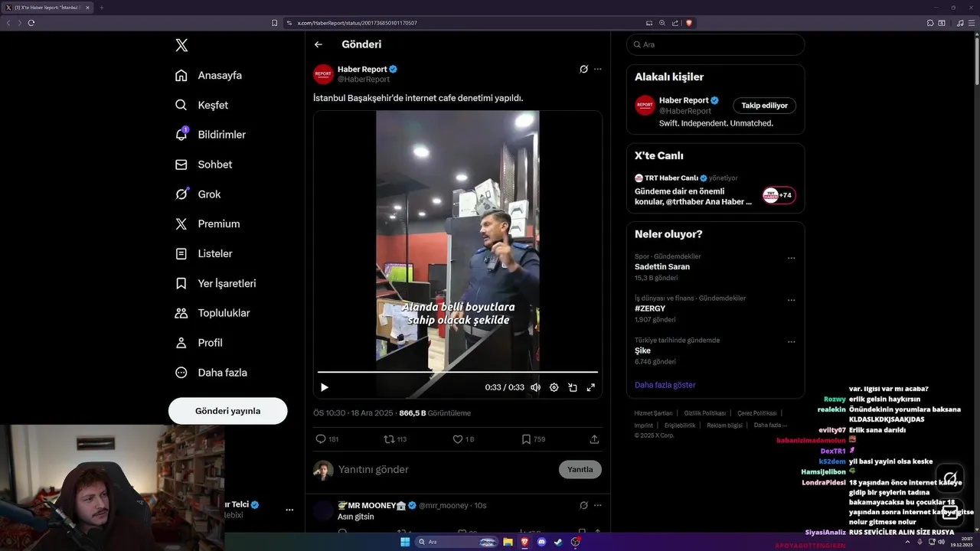The height and width of the screenshot is (551, 980).
Task: Go to Profil page
Action: pos(198,343)
